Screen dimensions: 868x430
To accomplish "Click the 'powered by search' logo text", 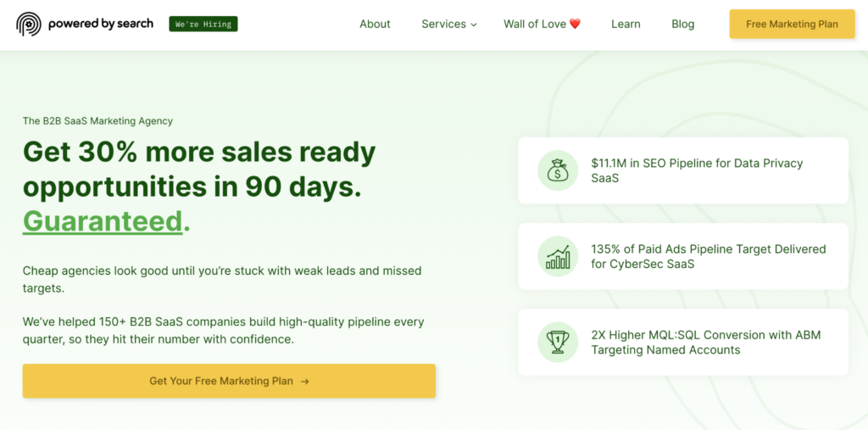I will pos(101,24).
